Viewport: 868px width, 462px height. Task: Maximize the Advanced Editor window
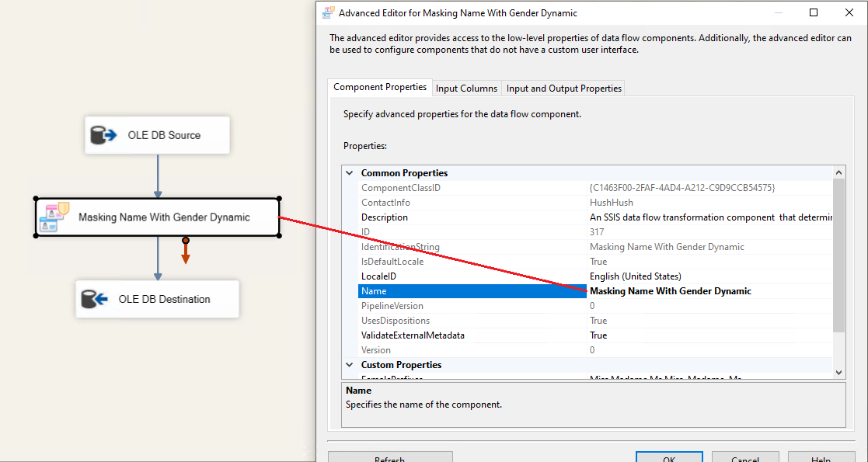(x=814, y=12)
